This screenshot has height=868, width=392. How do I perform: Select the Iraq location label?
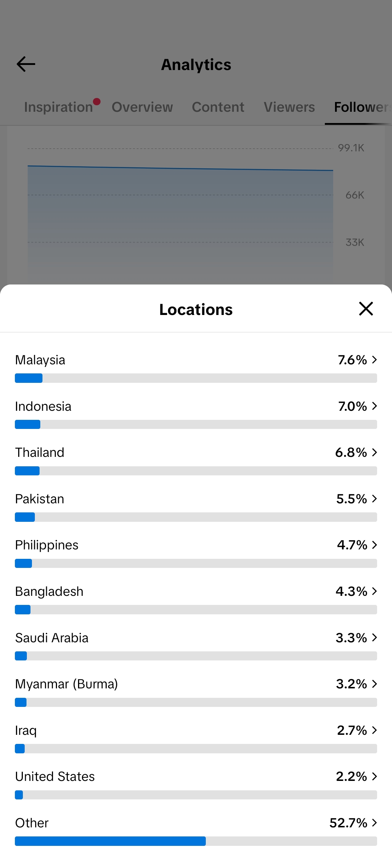26,730
